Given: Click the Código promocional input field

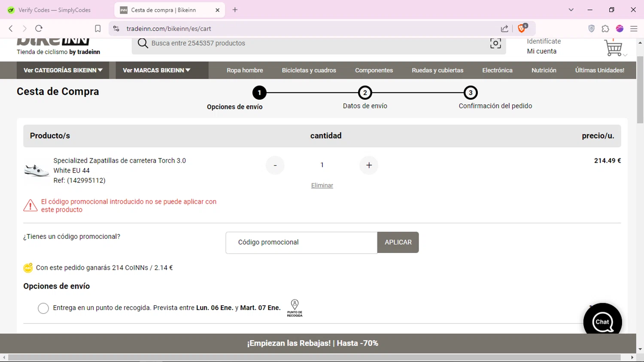Looking at the screenshot, I should coord(301,243).
